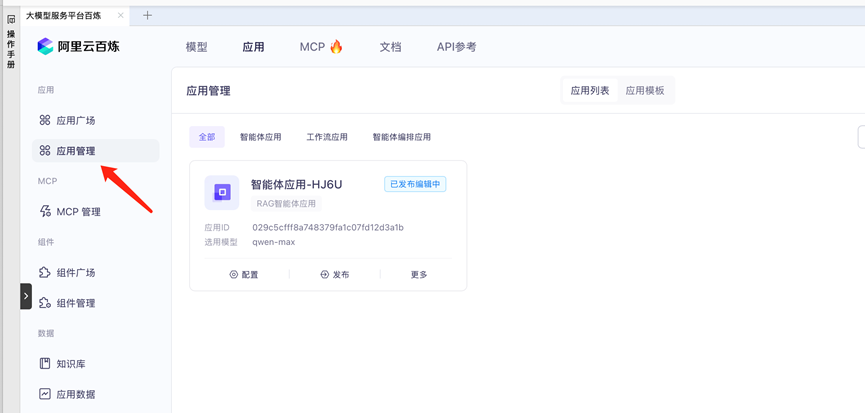
Task: Expand the collapsed side panel arrow
Action: pos(26,296)
